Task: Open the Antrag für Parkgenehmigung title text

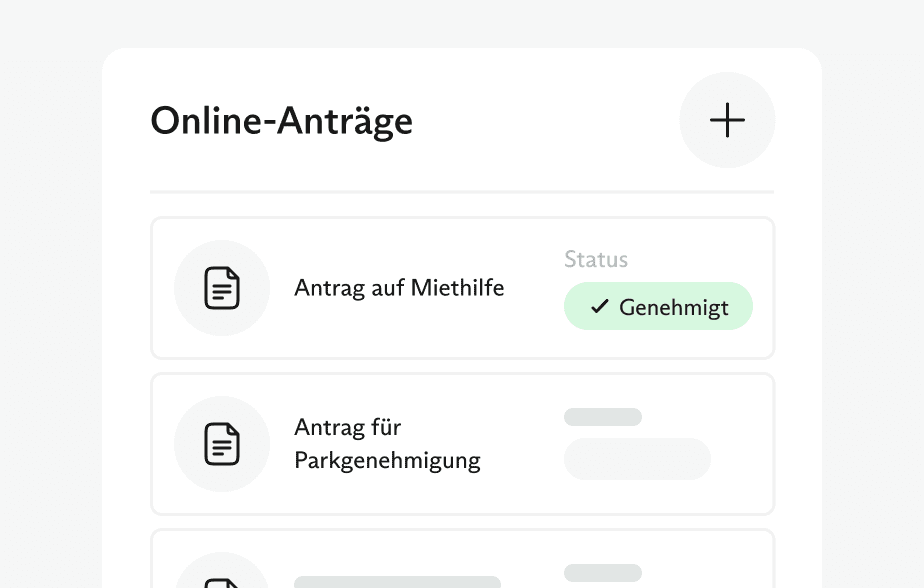Action: [387, 444]
